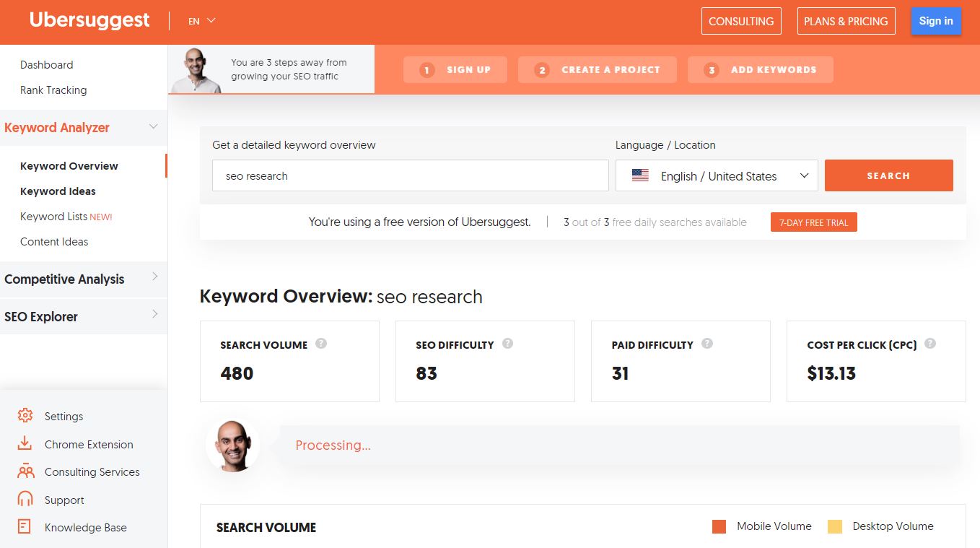Image resolution: width=980 pixels, height=548 pixels.
Task: Click the Settings gear icon
Action: [25, 415]
